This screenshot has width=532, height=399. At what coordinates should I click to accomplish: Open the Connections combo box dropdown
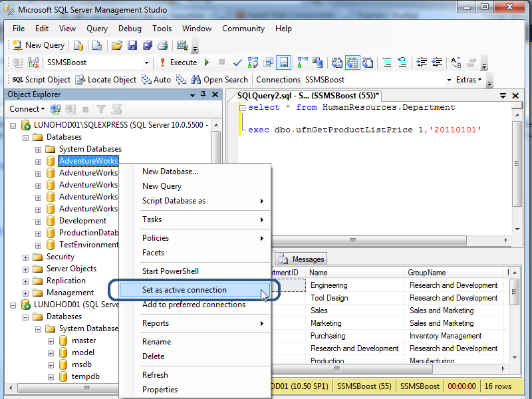[x=449, y=80]
